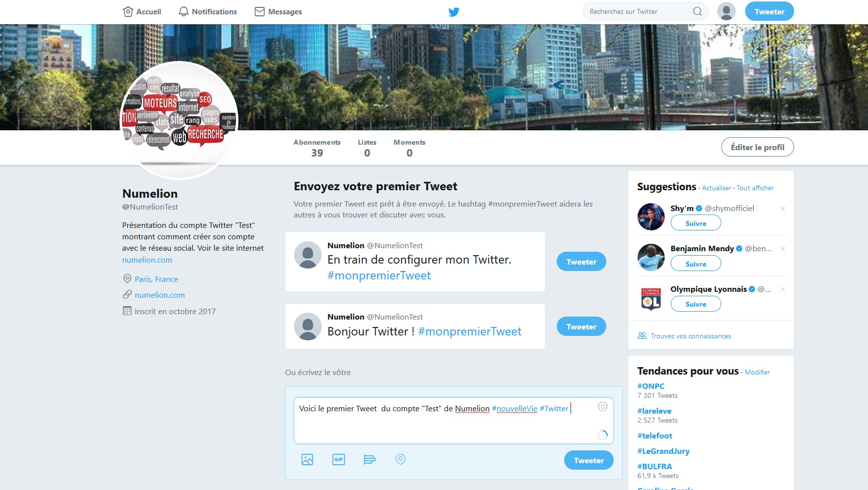Click the Recherchez sur Twitter search field
The image size is (868, 490).
pyautogui.click(x=638, y=11)
